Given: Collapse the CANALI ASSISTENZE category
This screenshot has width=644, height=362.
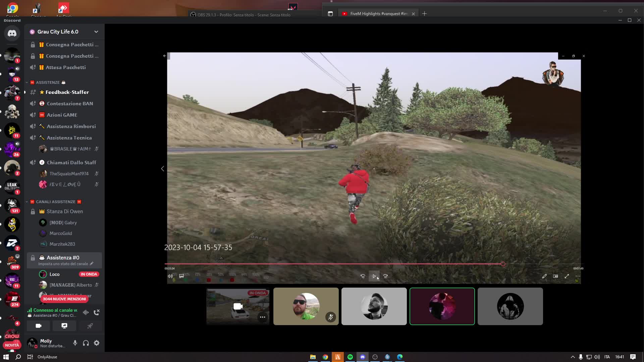Looking at the screenshot, I should click(x=55, y=202).
